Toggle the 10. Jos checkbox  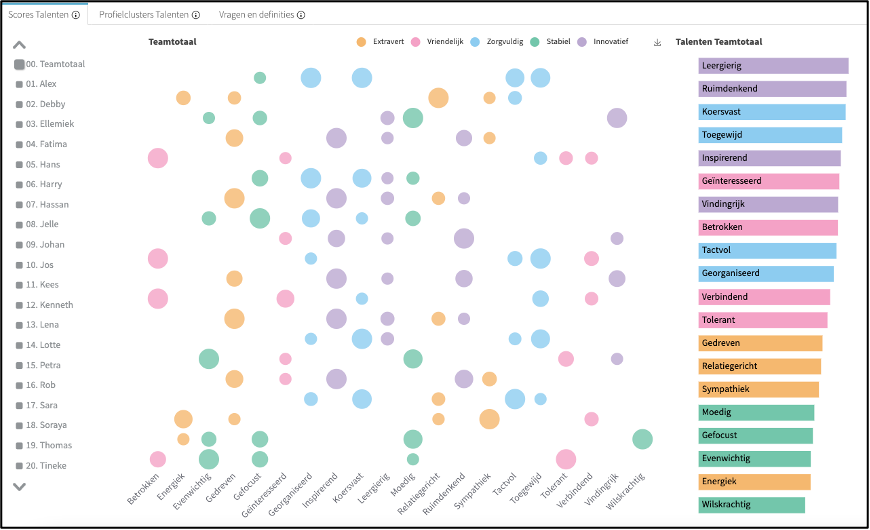pyautogui.click(x=19, y=265)
